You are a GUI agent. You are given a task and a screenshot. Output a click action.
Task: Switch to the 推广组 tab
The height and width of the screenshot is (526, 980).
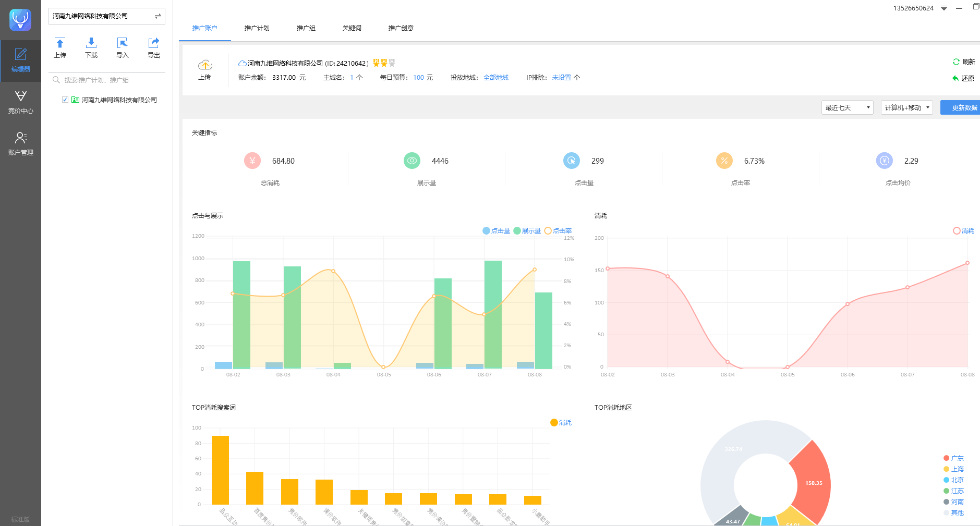(x=306, y=28)
